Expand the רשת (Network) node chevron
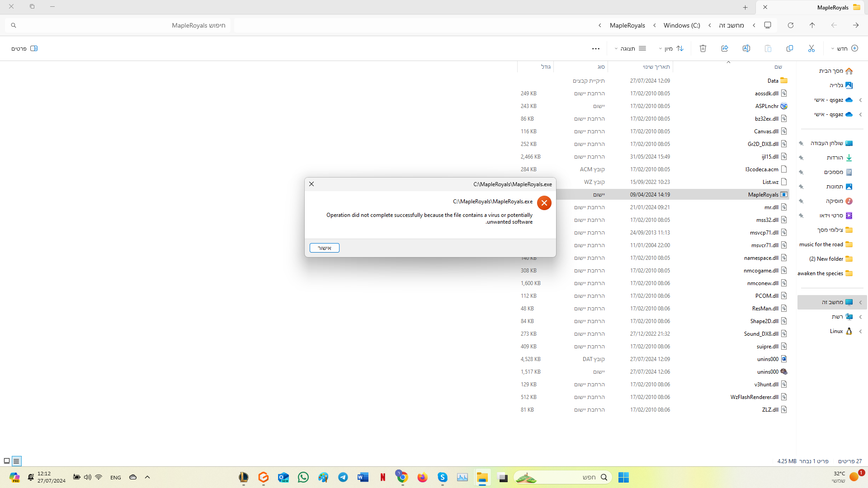 pyautogui.click(x=860, y=317)
